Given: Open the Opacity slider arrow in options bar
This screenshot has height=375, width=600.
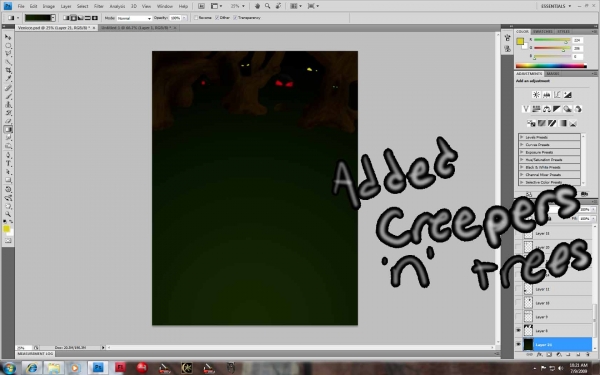Looking at the screenshot, I should coord(184,18).
